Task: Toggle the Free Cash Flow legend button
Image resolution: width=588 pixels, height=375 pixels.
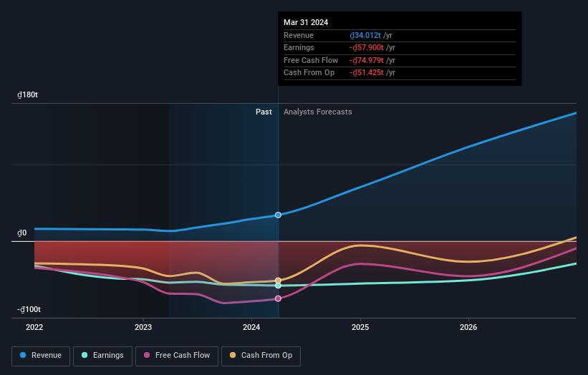Action: click(x=177, y=356)
